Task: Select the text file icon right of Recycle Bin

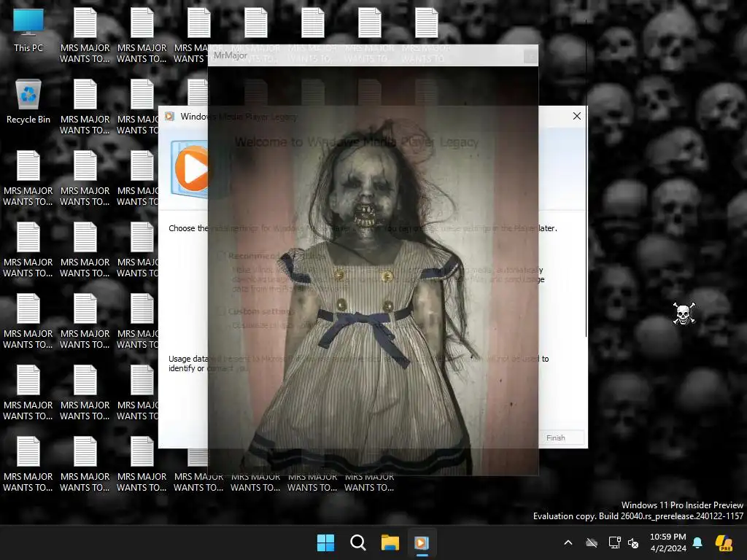Action: click(x=85, y=106)
